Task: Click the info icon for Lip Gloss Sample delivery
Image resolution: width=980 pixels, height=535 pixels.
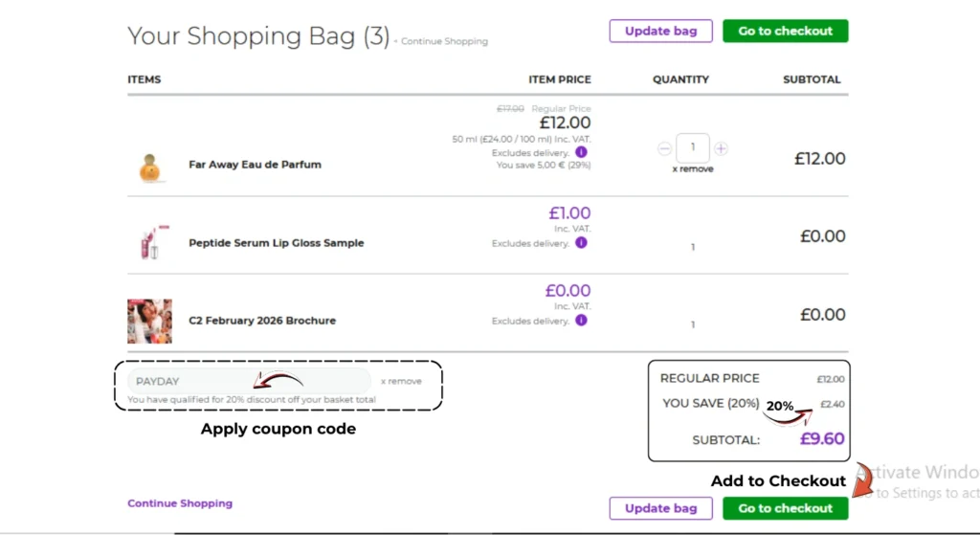Action: click(x=582, y=243)
